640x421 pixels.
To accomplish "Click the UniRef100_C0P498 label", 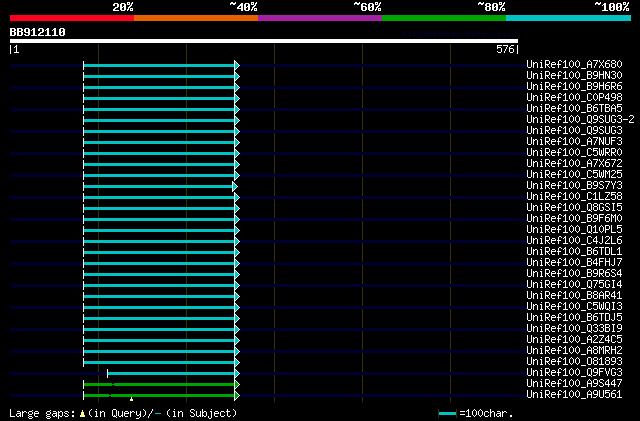I will tap(574, 98).
